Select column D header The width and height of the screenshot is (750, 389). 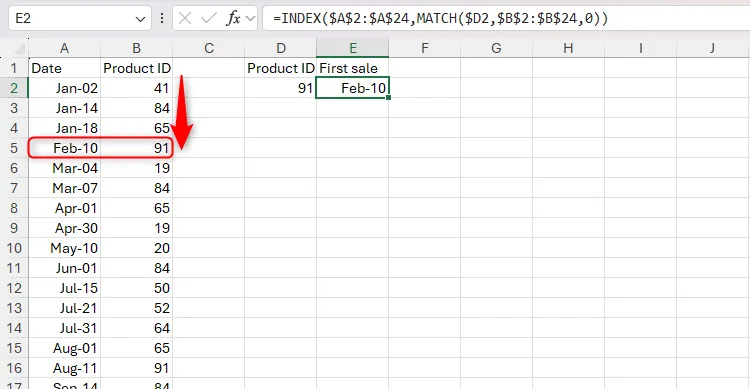coord(281,48)
